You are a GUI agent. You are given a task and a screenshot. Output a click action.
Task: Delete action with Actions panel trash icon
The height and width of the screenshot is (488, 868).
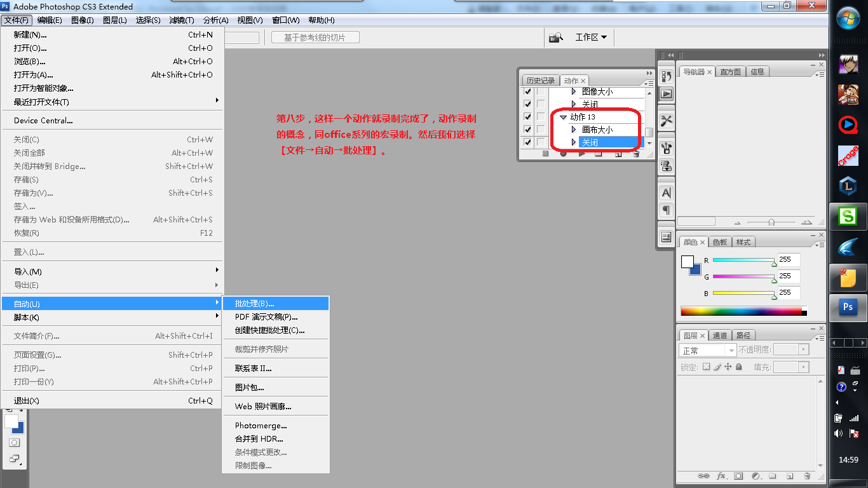635,154
